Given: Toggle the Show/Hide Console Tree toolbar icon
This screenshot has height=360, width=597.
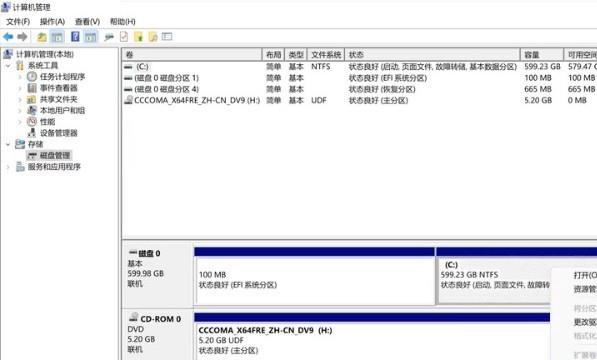Looking at the screenshot, I should click(57, 37).
